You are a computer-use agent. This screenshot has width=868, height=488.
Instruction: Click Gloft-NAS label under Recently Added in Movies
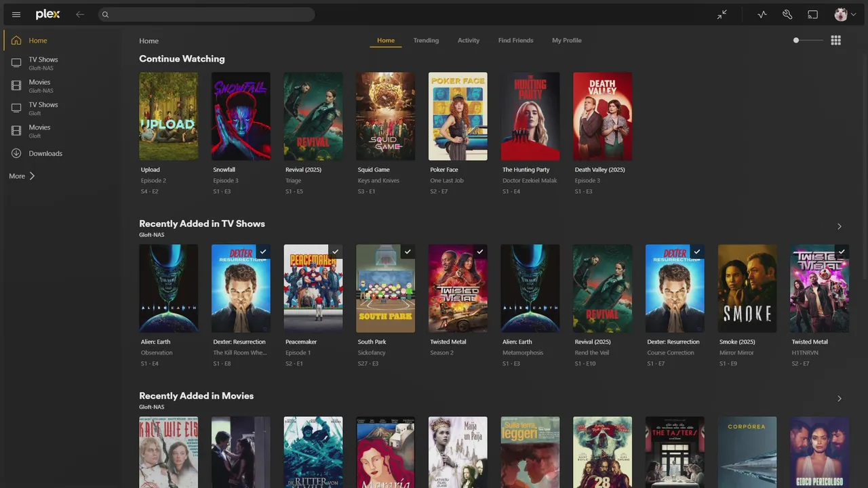point(152,407)
